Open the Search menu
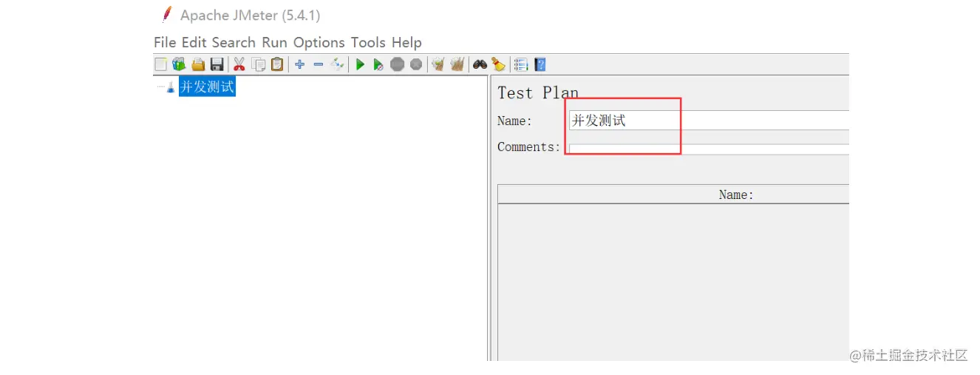Viewport: 980px width, 375px height. pos(234,43)
